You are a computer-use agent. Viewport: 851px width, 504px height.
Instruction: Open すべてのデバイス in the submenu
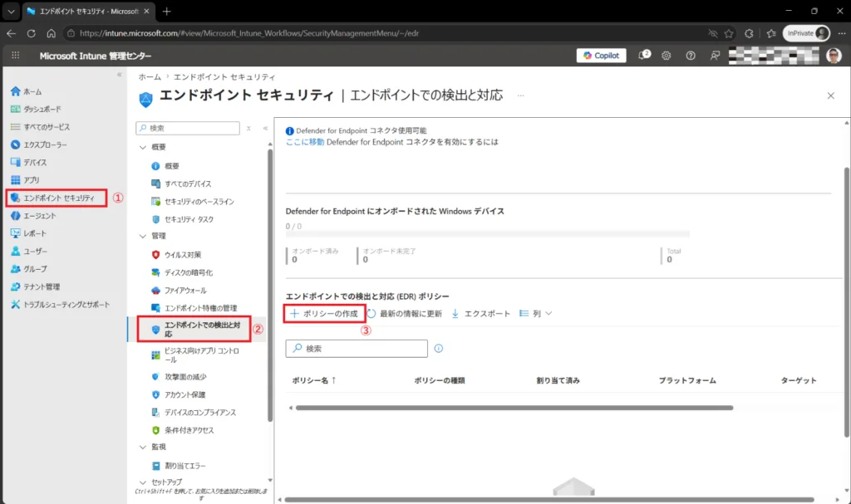181,183
